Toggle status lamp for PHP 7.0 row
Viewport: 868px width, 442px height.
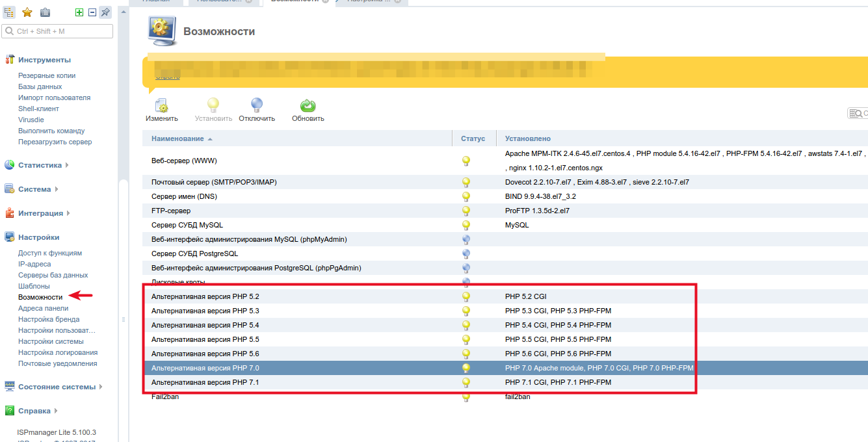[466, 368]
